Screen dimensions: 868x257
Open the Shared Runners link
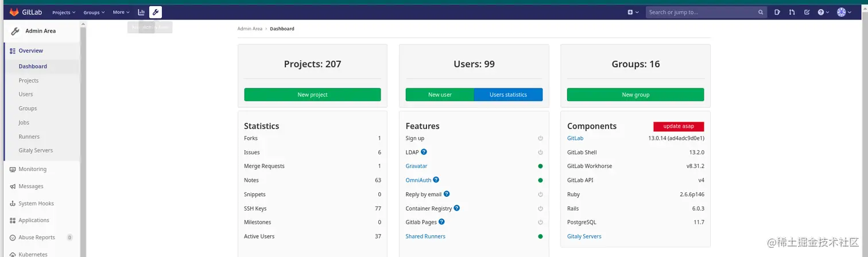pos(425,236)
